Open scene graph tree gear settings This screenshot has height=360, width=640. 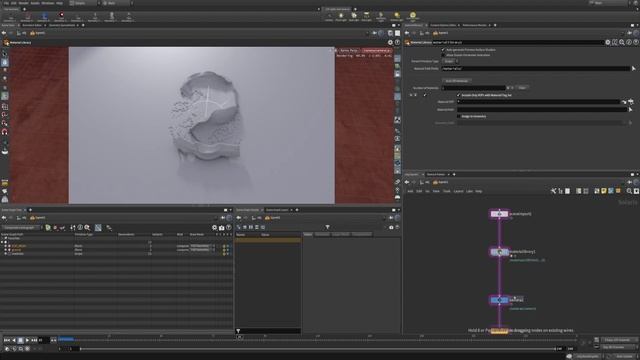click(x=215, y=228)
